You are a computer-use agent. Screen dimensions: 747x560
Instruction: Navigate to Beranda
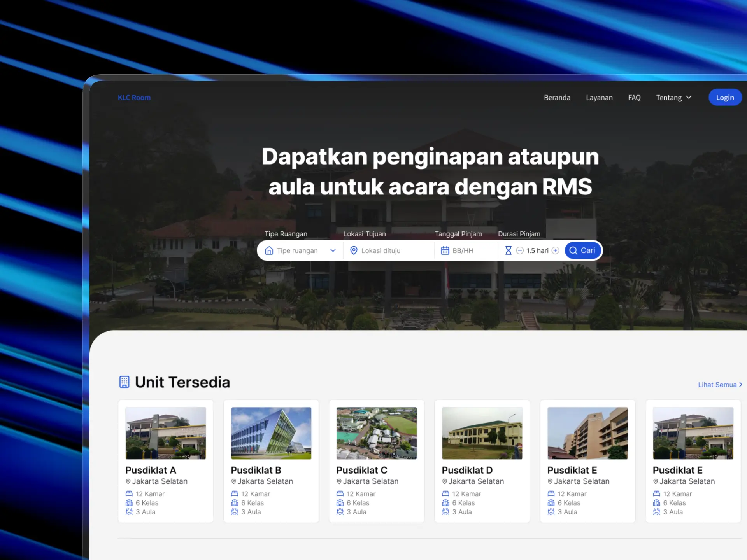[557, 97]
